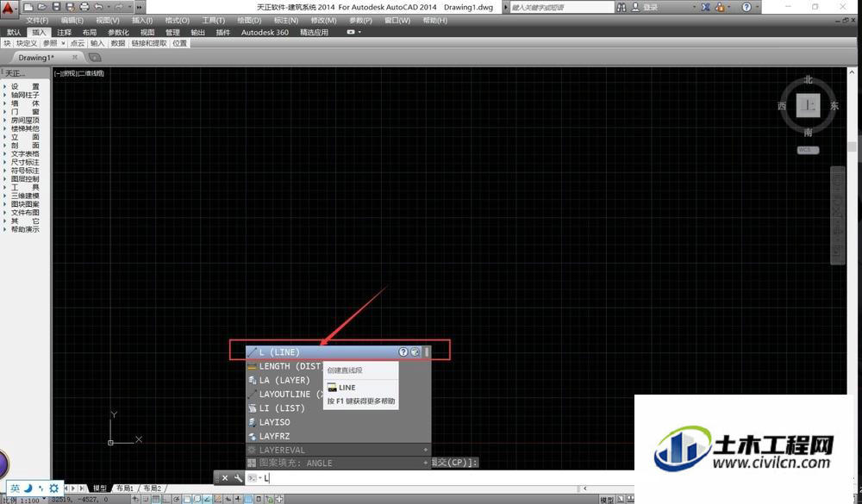Click the command line customize wrench icon

tap(238, 478)
